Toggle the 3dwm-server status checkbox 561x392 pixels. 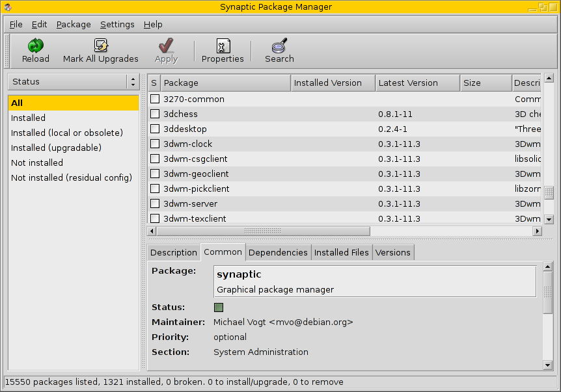(155, 204)
